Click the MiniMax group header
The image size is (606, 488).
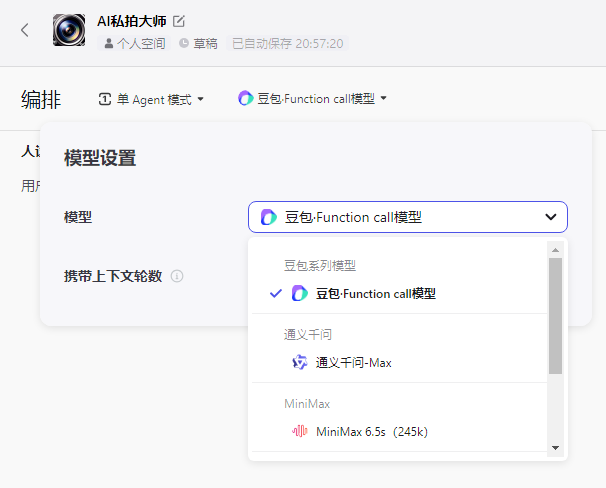pos(307,404)
